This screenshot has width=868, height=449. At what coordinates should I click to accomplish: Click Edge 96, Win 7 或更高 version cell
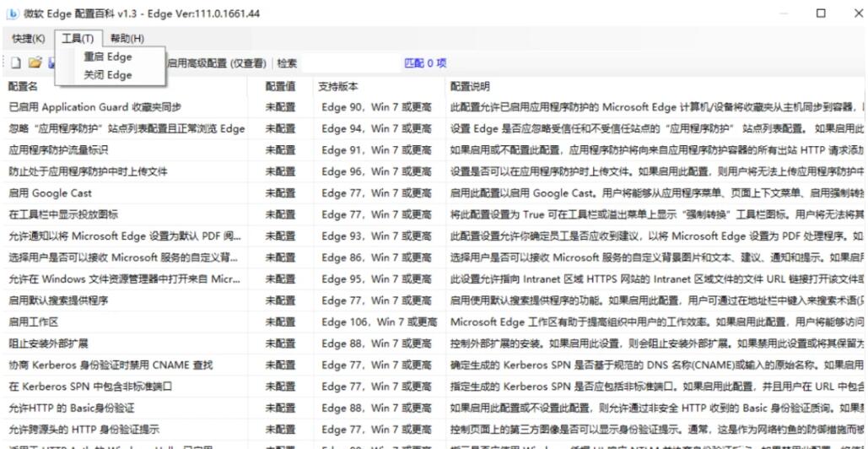click(x=376, y=171)
